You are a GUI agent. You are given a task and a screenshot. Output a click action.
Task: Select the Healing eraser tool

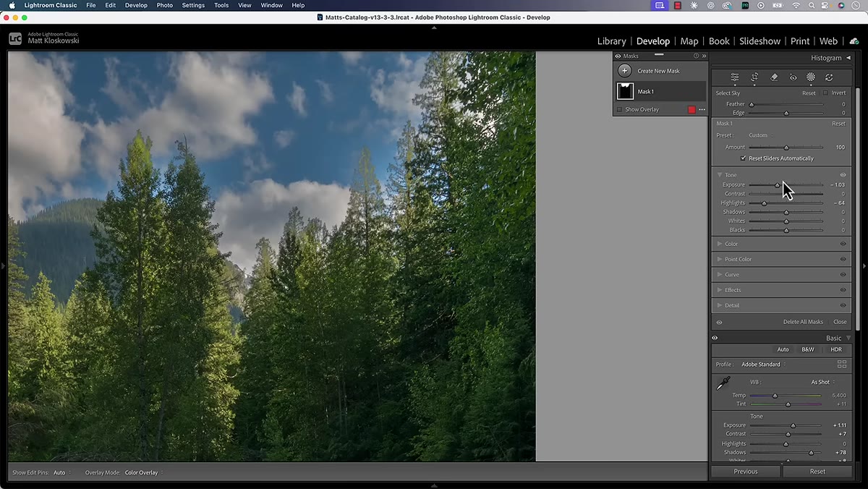pos(774,77)
